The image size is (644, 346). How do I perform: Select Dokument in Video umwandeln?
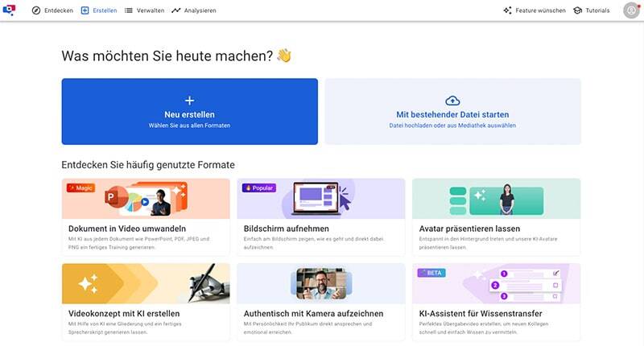[x=146, y=217]
